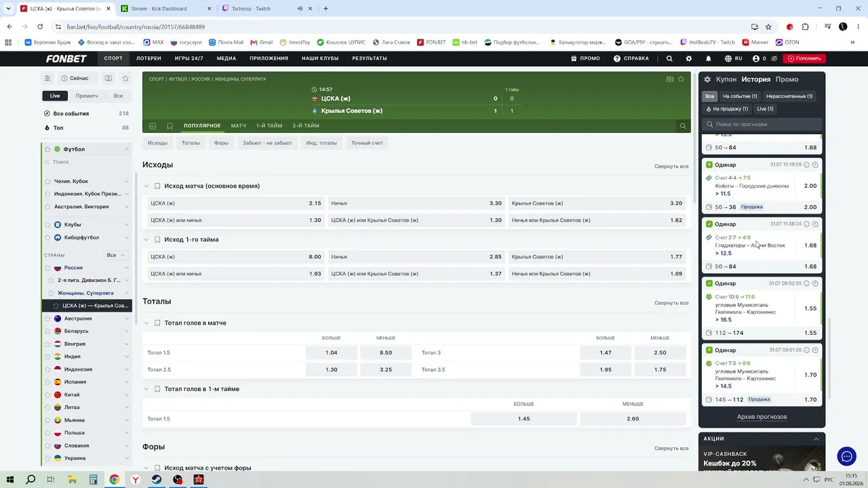Open live chat bubble button
The image size is (868, 488).
click(x=846, y=457)
